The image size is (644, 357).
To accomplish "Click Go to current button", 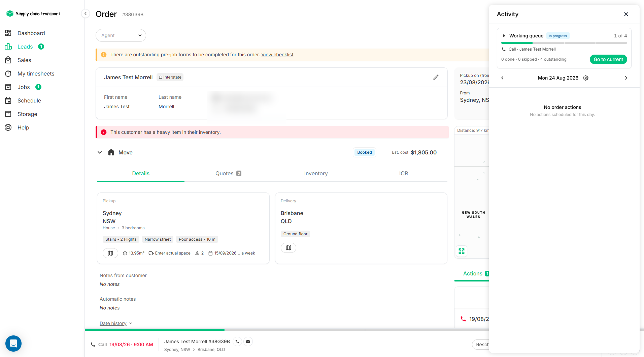I will point(608,59).
